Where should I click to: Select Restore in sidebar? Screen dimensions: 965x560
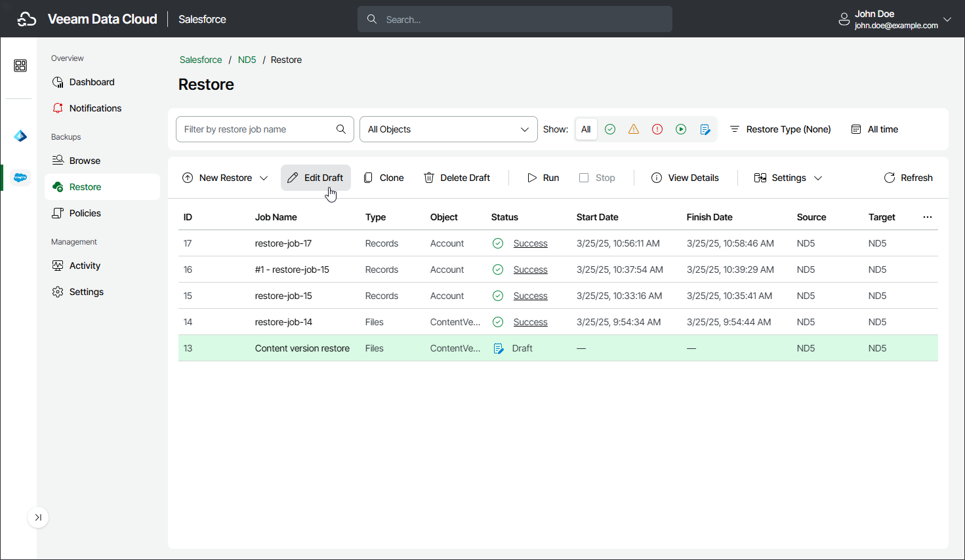(102, 187)
